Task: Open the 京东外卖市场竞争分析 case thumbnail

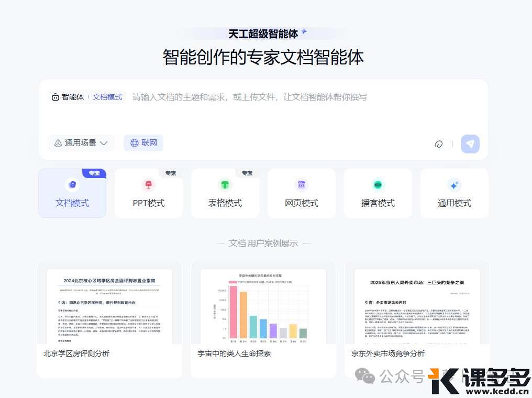Action: (417, 306)
